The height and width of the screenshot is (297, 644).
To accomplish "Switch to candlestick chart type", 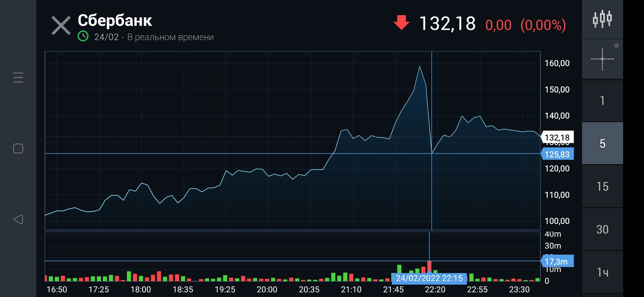I will pyautogui.click(x=602, y=19).
